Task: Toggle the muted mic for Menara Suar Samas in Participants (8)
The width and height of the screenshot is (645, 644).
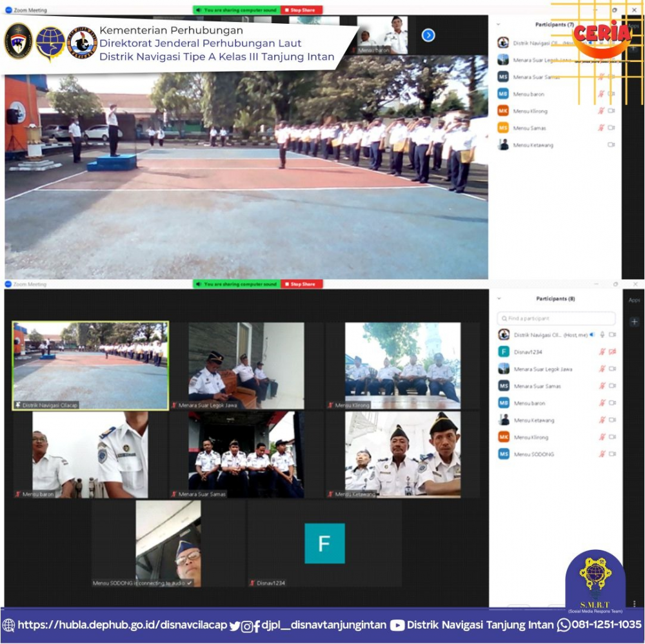Action: click(602, 385)
